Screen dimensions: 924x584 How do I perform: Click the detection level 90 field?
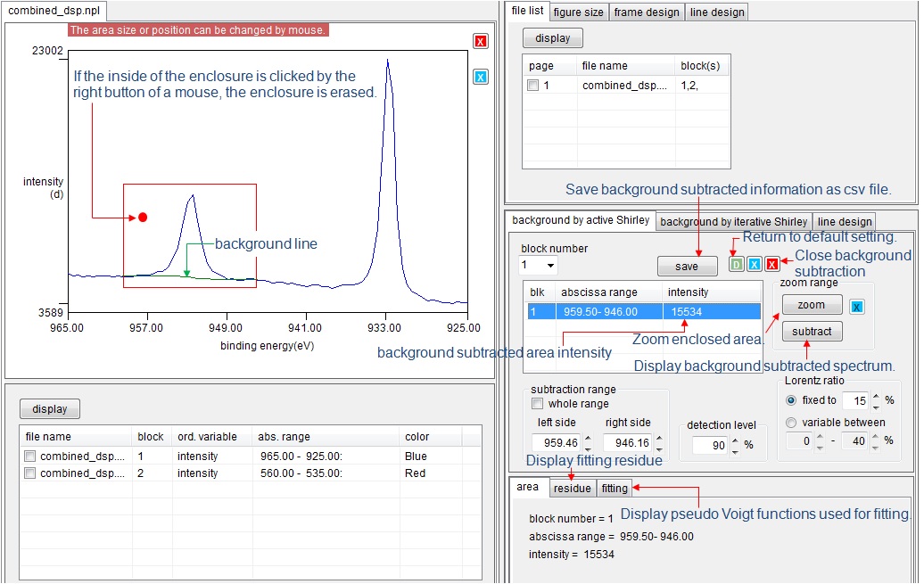[711, 446]
